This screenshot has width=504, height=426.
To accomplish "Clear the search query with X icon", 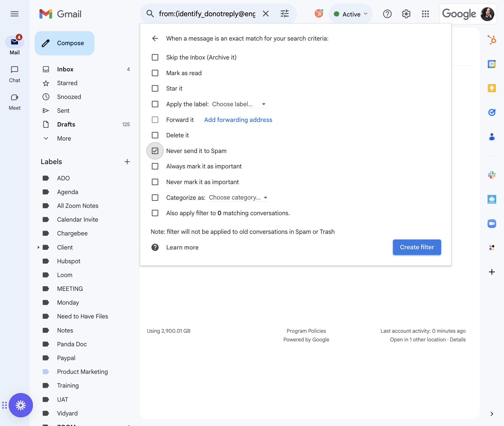I will pyautogui.click(x=266, y=14).
